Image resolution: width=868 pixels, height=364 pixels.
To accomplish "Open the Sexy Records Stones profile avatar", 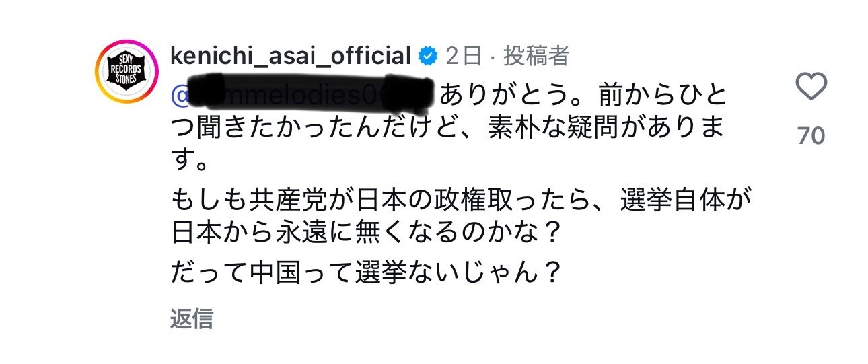I will pos(126,71).
